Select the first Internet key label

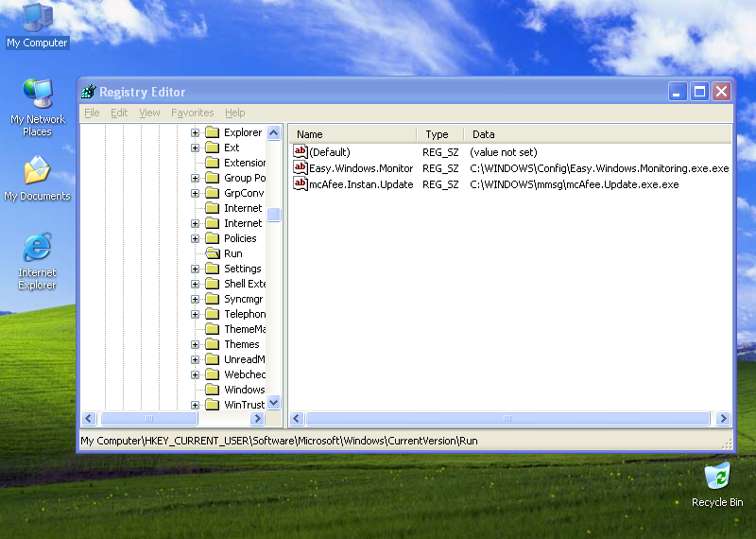click(x=243, y=208)
